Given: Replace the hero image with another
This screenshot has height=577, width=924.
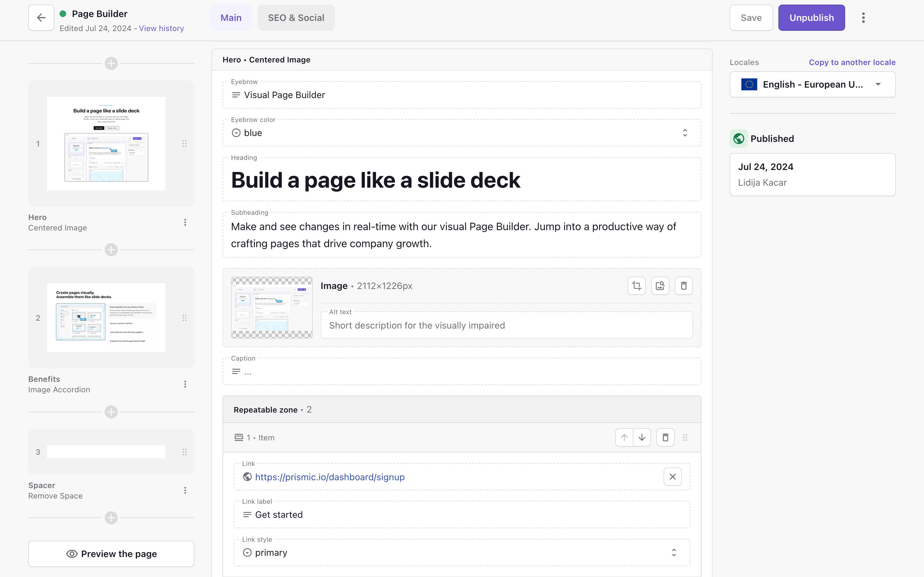Looking at the screenshot, I should pos(660,286).
